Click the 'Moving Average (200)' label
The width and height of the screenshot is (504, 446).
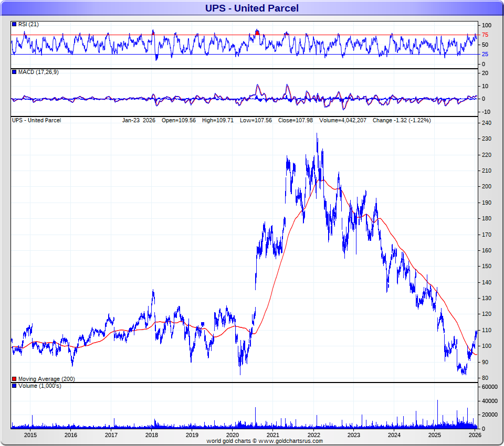tap(47, 379)
